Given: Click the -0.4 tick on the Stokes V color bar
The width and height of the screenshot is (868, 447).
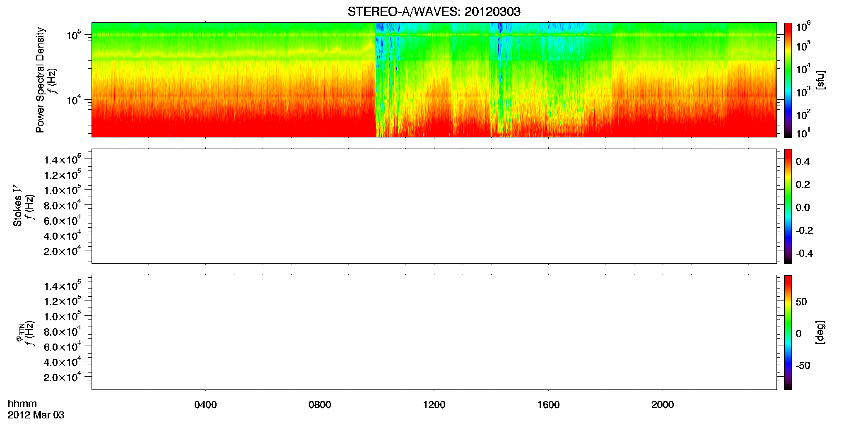Looking at the screenshot, I should 804,254.
